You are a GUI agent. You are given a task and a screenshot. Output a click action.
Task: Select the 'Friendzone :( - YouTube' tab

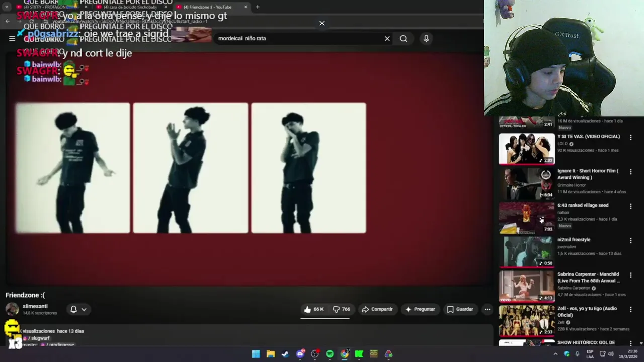[211, 7]
